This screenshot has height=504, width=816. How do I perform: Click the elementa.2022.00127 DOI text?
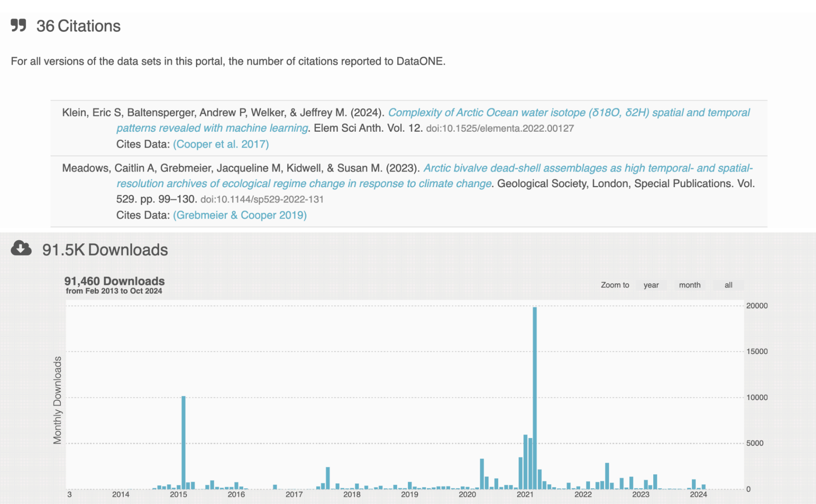pos(500,129)
